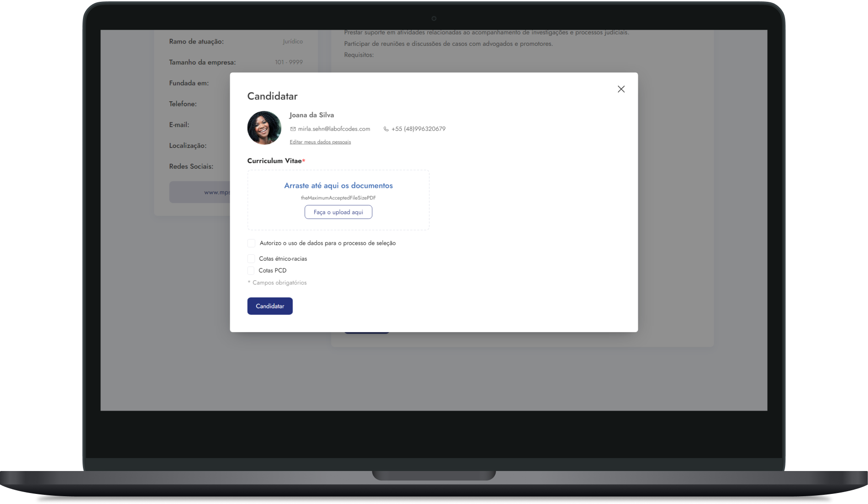Check the data-use authorization checkbox

(x=251, y=243)
